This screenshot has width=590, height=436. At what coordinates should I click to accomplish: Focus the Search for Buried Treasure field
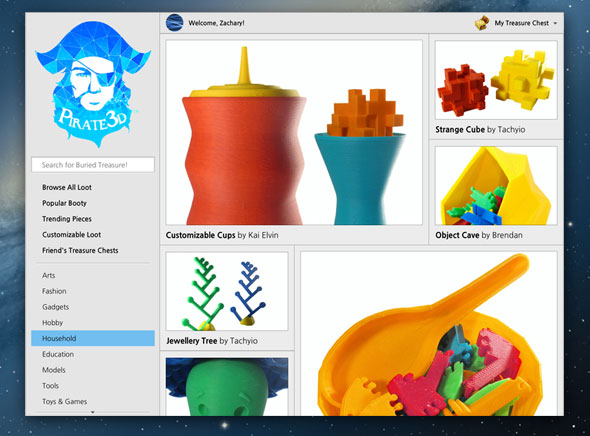[93, 165]
